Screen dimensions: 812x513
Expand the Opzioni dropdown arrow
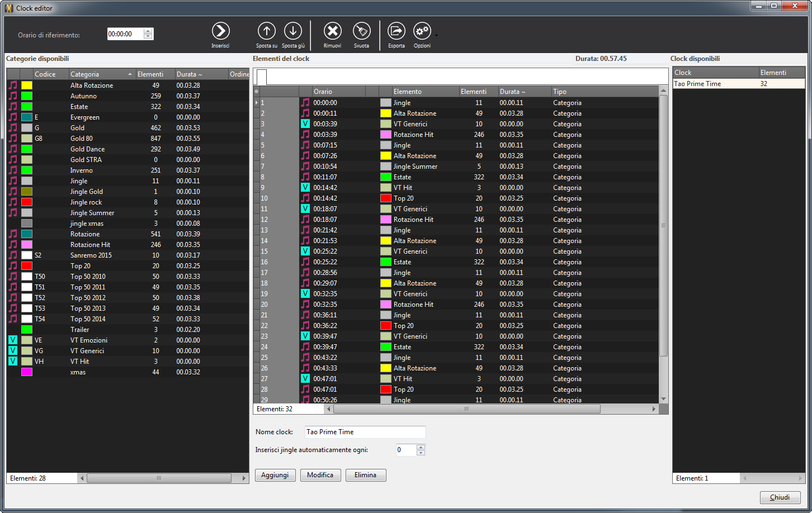[x=436, y=35]
